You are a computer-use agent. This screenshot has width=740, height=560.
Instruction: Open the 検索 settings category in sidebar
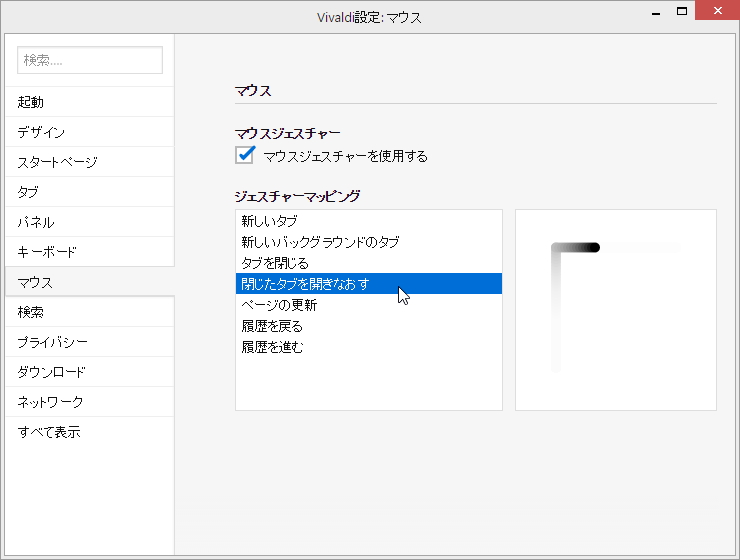(x=90, y=312)
